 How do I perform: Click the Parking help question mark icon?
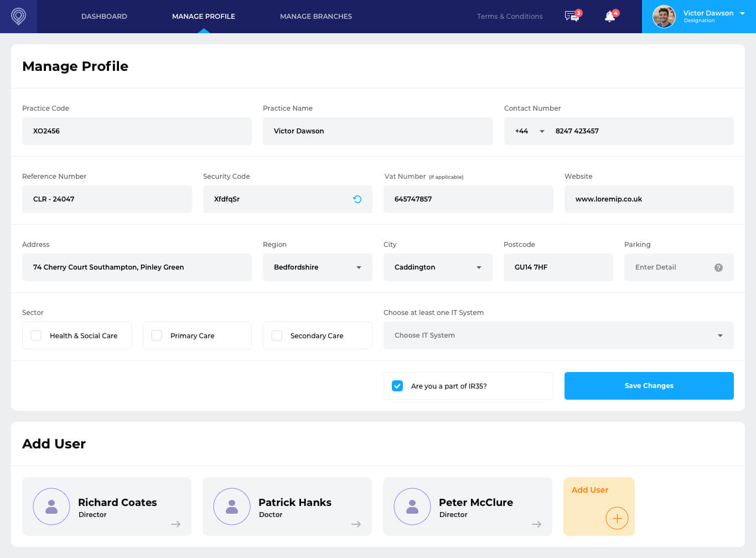click(718, 267)
